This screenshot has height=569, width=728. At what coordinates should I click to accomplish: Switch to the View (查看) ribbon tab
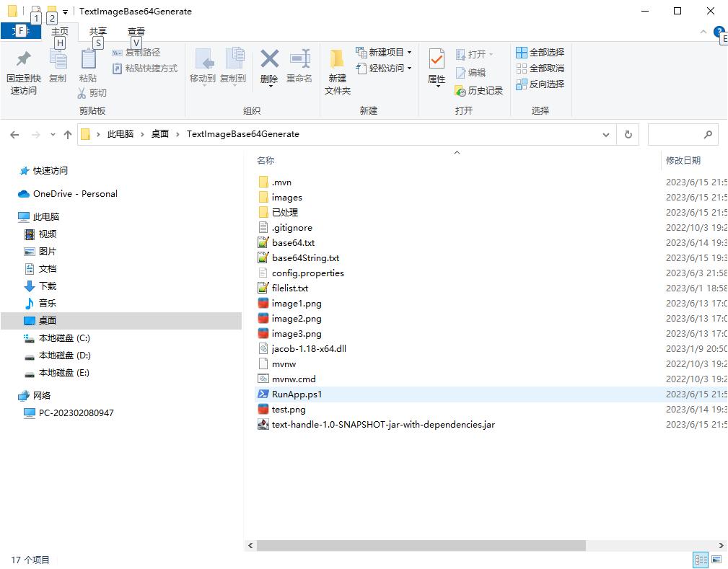(x=136, y=31)
